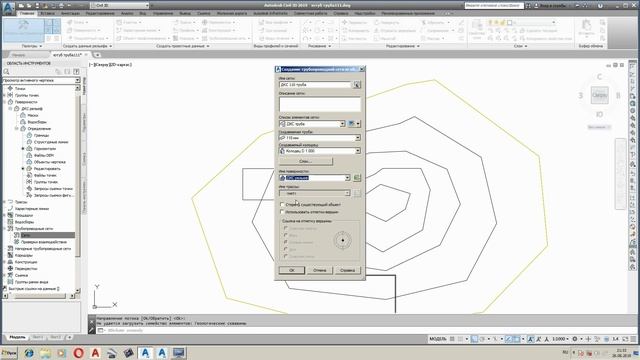This screenshot has width=640, height=360.
Task: Click the select-surface icon beside surface name dropdown
Action: coord(357,178)
